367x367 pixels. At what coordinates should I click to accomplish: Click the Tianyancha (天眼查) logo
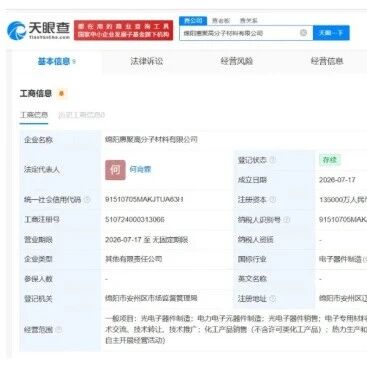coord(38,30)
